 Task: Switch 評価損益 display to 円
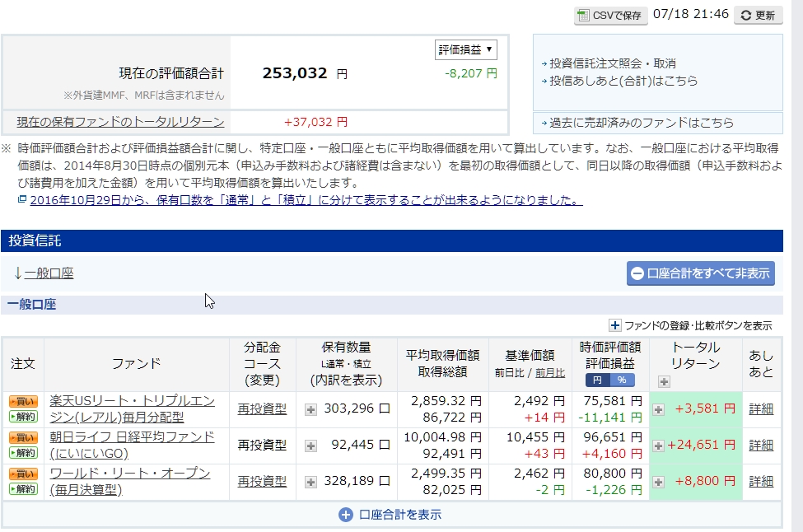(x=597, y=380)
